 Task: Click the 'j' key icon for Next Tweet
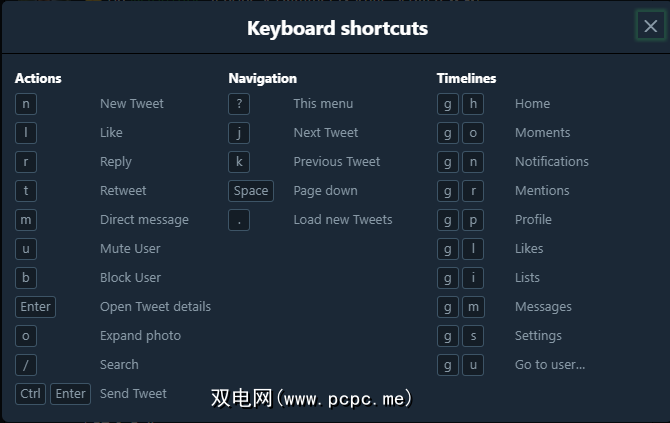[239, 133]
